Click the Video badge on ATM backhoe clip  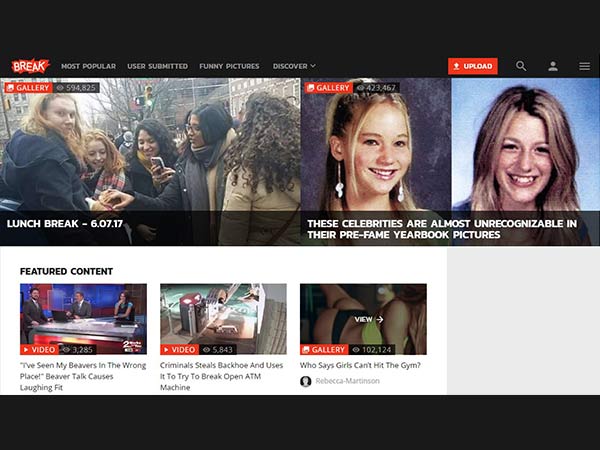click(x=179, y=350)
